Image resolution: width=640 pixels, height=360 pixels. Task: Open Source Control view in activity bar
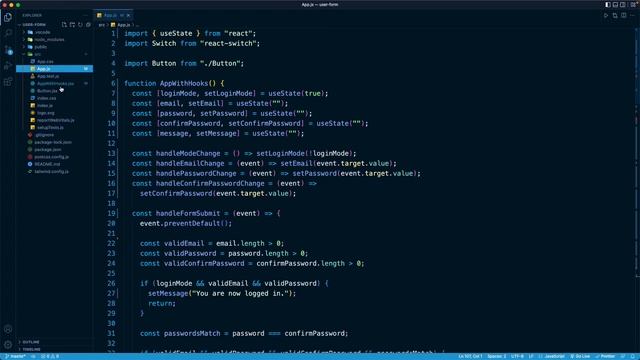tap(8, 50)
